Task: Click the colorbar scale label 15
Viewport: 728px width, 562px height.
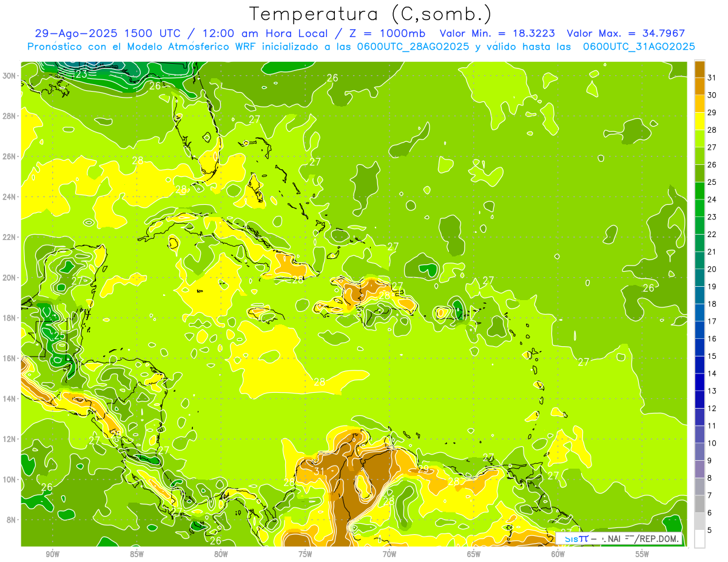Action: coord(712,356)
